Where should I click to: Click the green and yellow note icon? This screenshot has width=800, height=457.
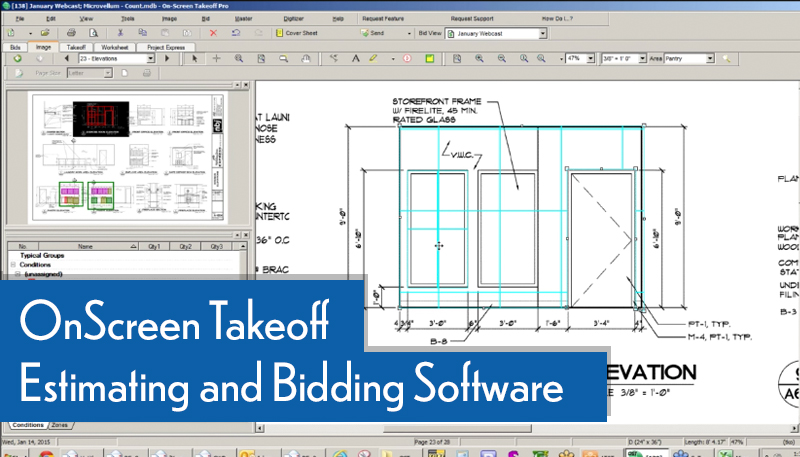tap(430, 59)
